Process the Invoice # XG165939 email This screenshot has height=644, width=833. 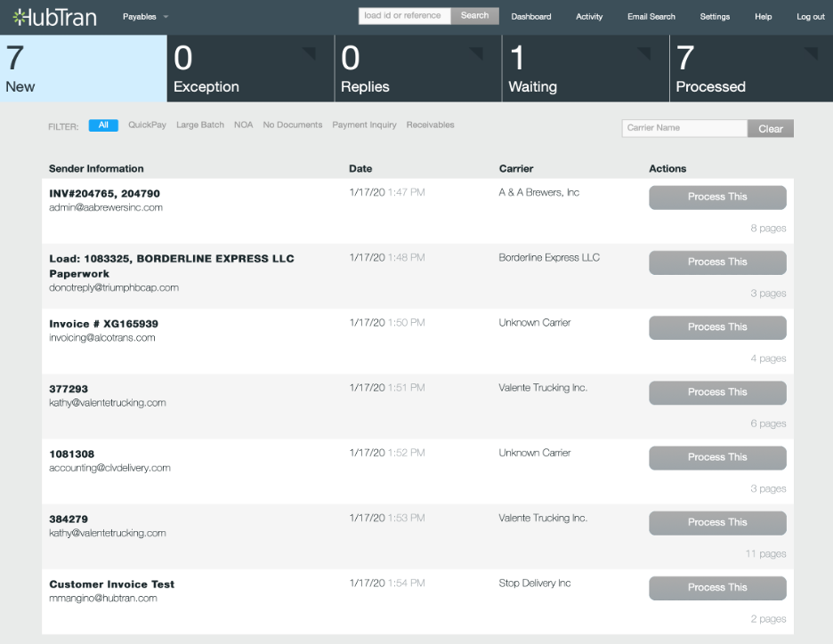(x=717, y=327)
